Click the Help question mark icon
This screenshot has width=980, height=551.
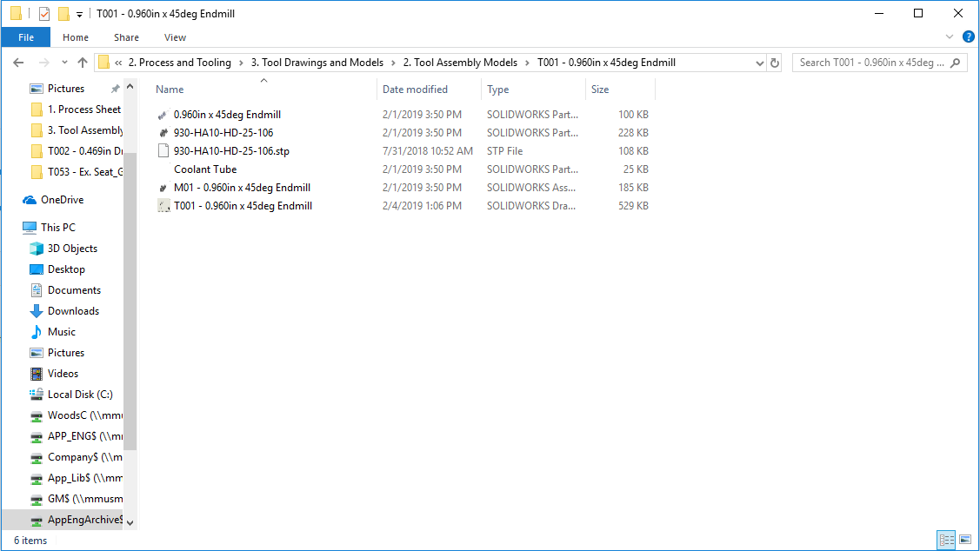[968, 37]
